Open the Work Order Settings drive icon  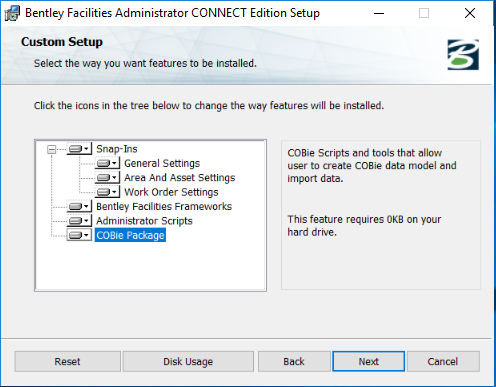tap(107, 192)
